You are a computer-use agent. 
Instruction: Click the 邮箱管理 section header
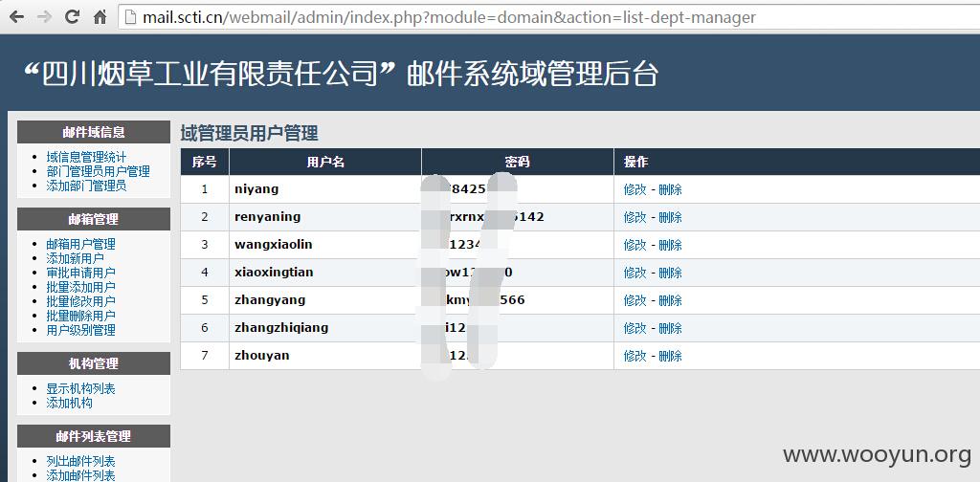pos(94,219)
